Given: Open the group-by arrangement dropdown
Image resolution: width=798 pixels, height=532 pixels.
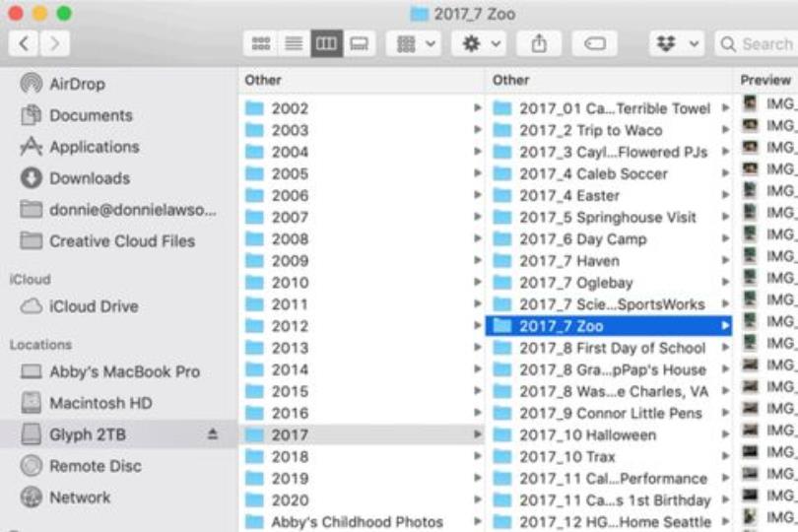Looking at the screenshot, I should tap(413, 43).
